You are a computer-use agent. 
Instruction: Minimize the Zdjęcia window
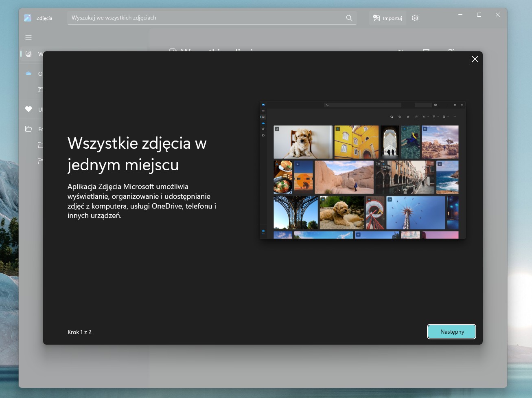(460, 15)
